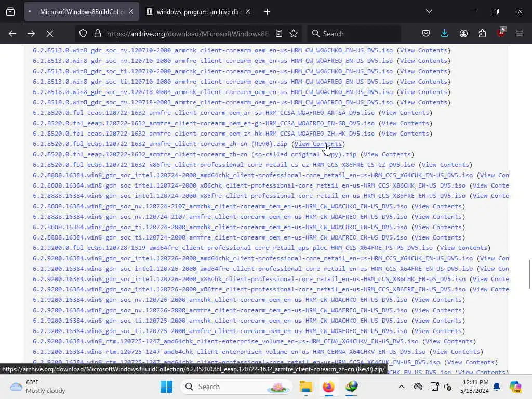Download 6.2.8888.16384 soc_intel amd64chk iso
Viewport: 532px width, 399px height.
(x=253, y=175)
